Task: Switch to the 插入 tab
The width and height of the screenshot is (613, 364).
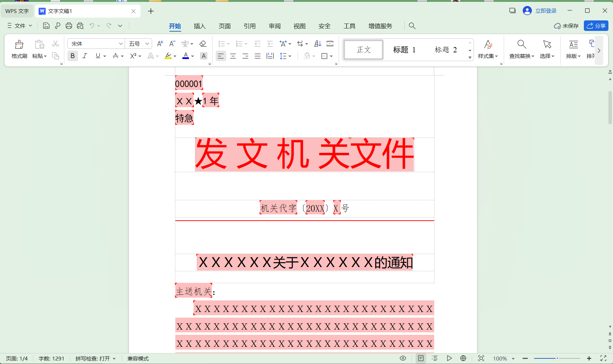Action: tap(200, 26)
